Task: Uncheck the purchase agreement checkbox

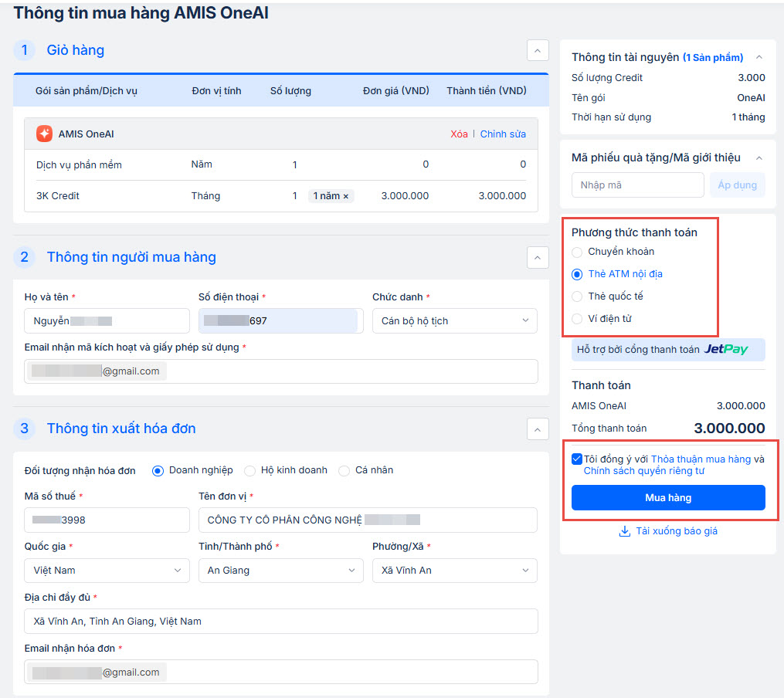Action: tap(577, 459)
